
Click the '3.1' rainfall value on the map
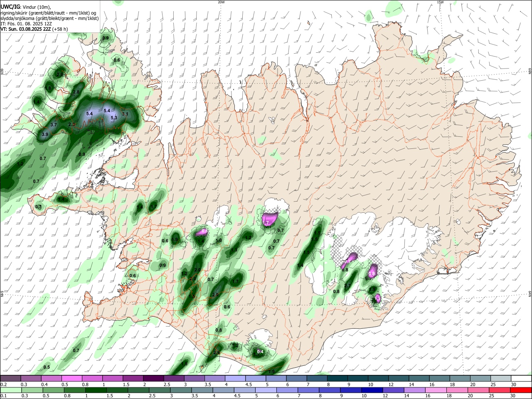click(x=125, y=114)
